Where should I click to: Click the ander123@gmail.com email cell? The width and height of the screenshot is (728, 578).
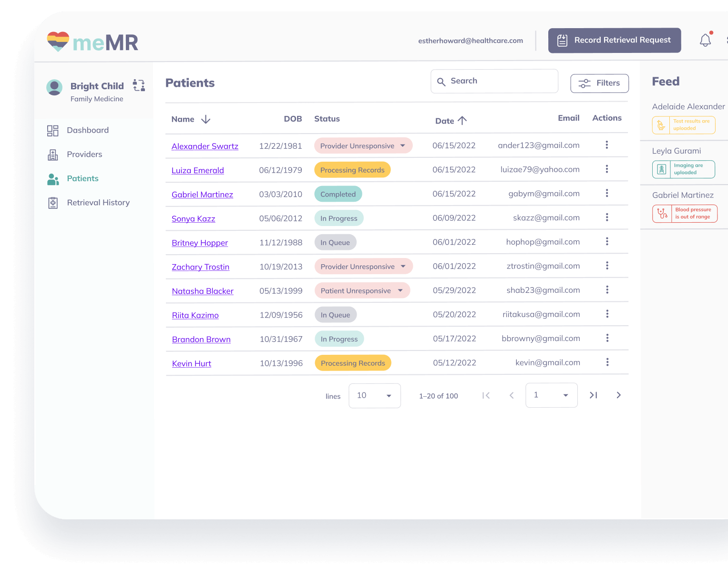coord(539,145)
